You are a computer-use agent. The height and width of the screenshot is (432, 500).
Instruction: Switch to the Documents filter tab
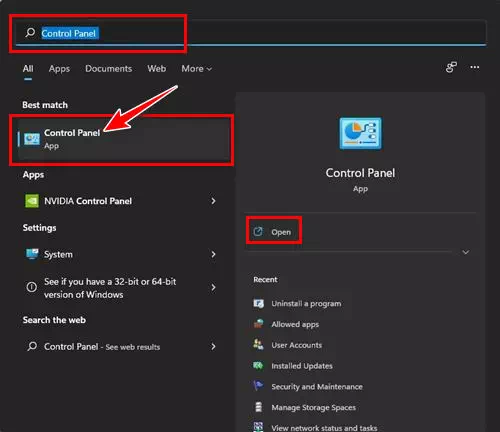109,69
